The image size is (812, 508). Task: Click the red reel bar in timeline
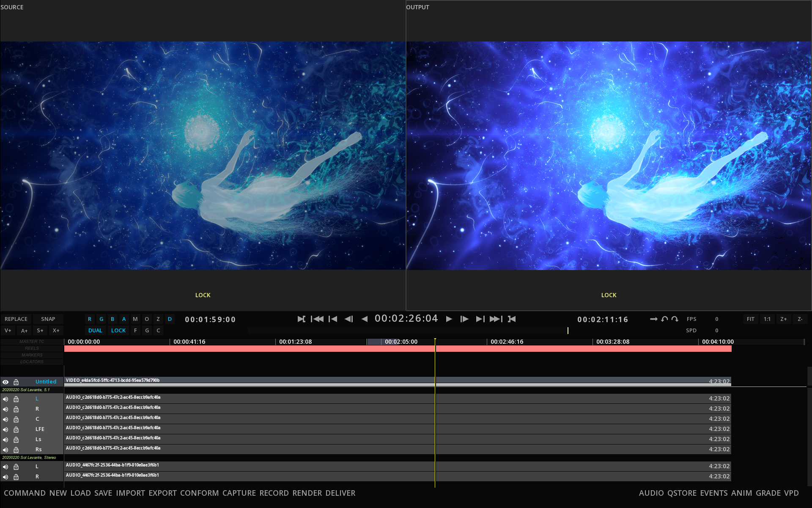point(398,348)
